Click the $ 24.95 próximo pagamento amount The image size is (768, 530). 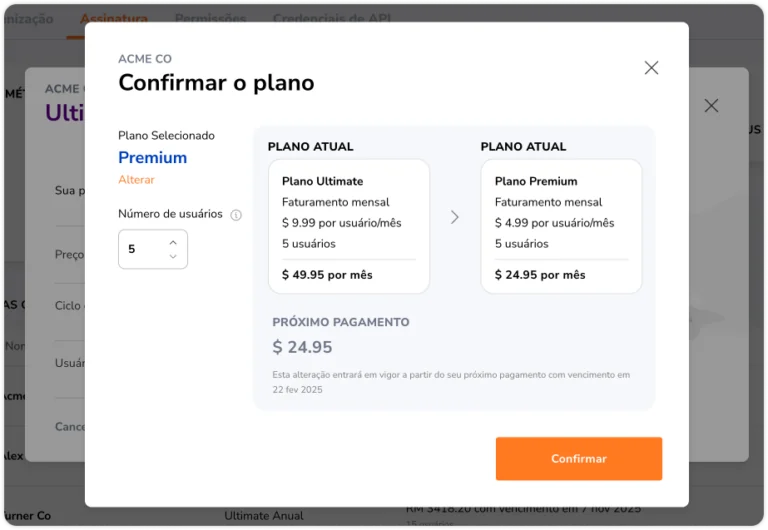click(x=302, y=347)
